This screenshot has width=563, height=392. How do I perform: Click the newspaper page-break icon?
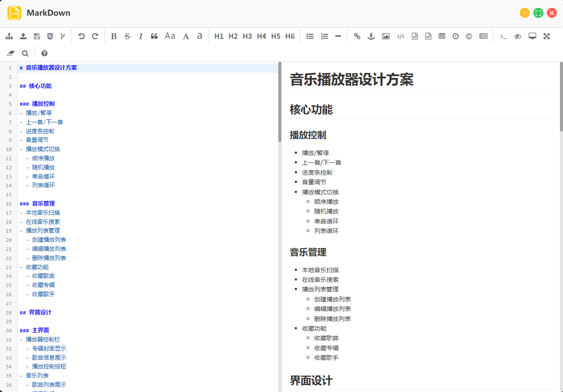[x=483, y=37]
